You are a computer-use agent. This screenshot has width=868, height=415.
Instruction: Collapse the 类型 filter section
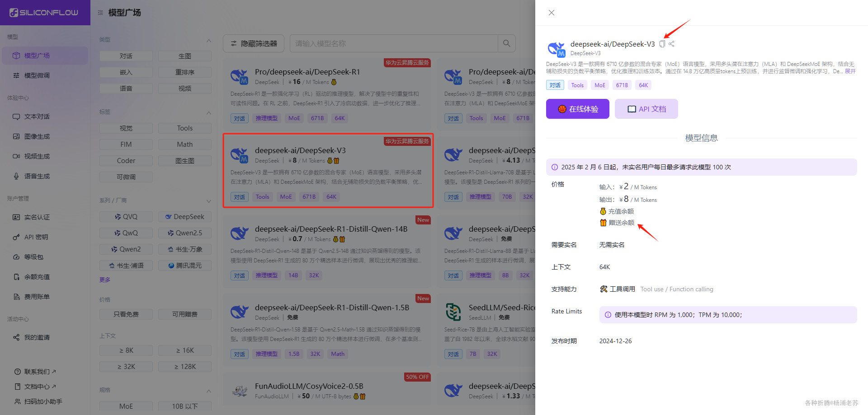tap(209, 40)
